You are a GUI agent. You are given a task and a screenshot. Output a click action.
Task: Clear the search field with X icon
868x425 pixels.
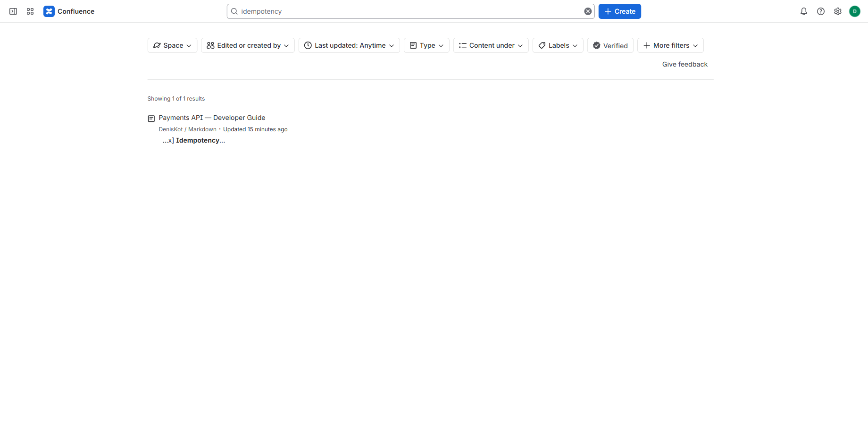click(x=588, y=11)
